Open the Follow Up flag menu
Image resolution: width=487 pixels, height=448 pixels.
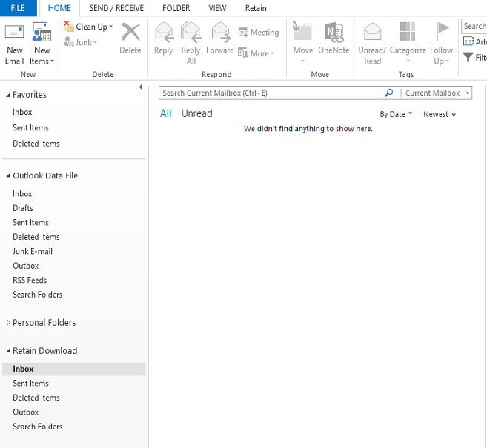tap(441, 44)
